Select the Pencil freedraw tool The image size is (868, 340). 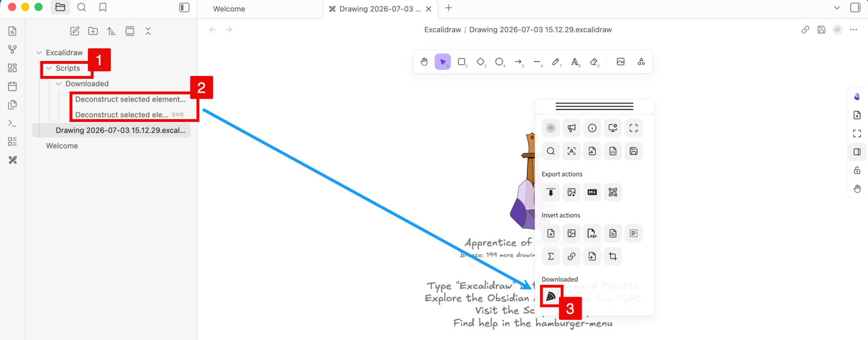coord(556,62)
